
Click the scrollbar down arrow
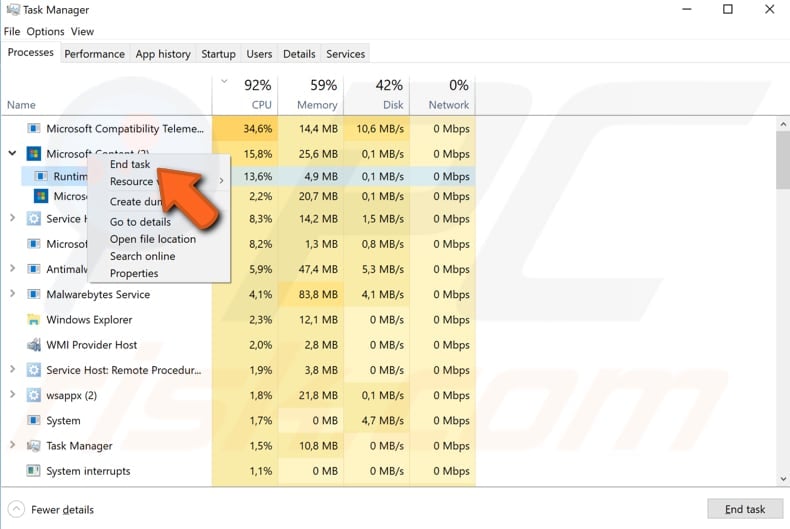point(783,479)
